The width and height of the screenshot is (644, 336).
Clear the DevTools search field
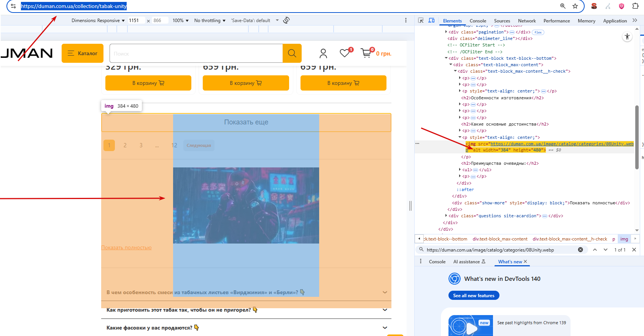pyautogui.click(x=580, y=250)
